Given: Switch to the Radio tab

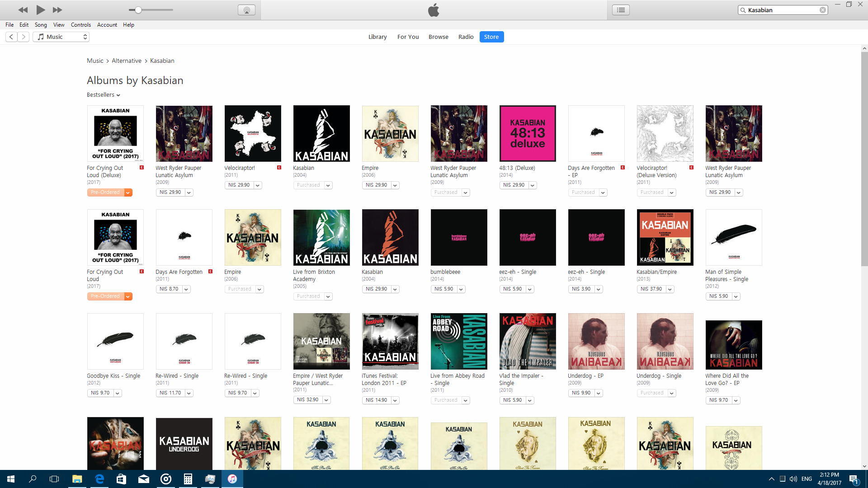Looking at the screenshot, I should click(466, 37).
